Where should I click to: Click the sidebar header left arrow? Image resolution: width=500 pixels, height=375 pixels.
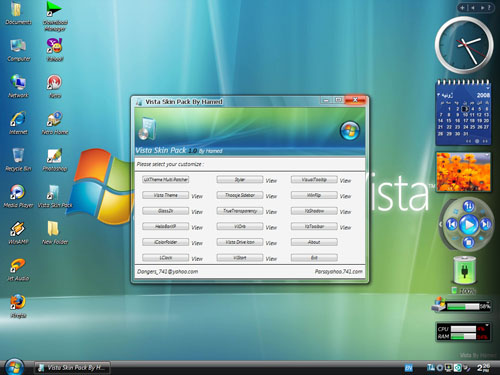(473, 7)
